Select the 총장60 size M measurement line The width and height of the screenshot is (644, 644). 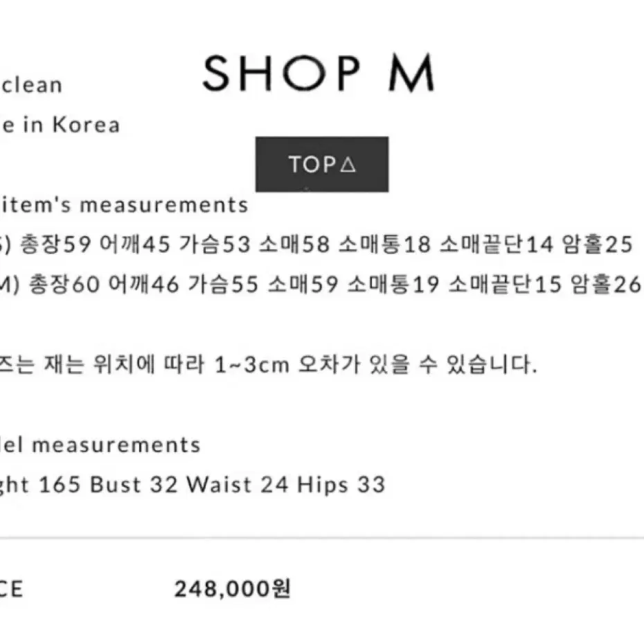321,284
